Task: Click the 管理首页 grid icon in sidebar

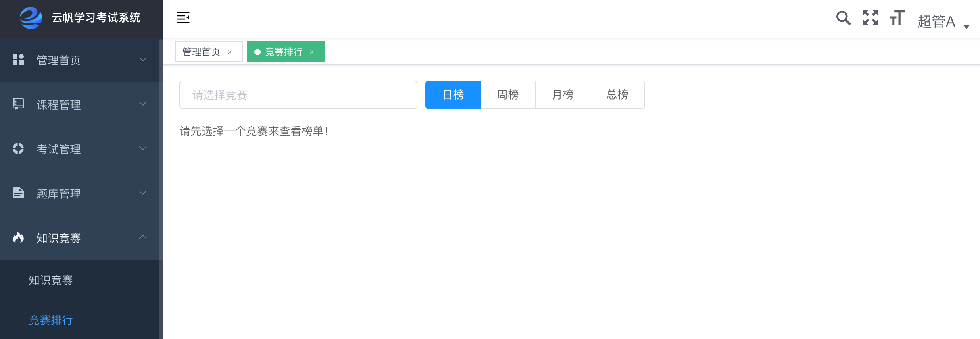Action: 18,60
